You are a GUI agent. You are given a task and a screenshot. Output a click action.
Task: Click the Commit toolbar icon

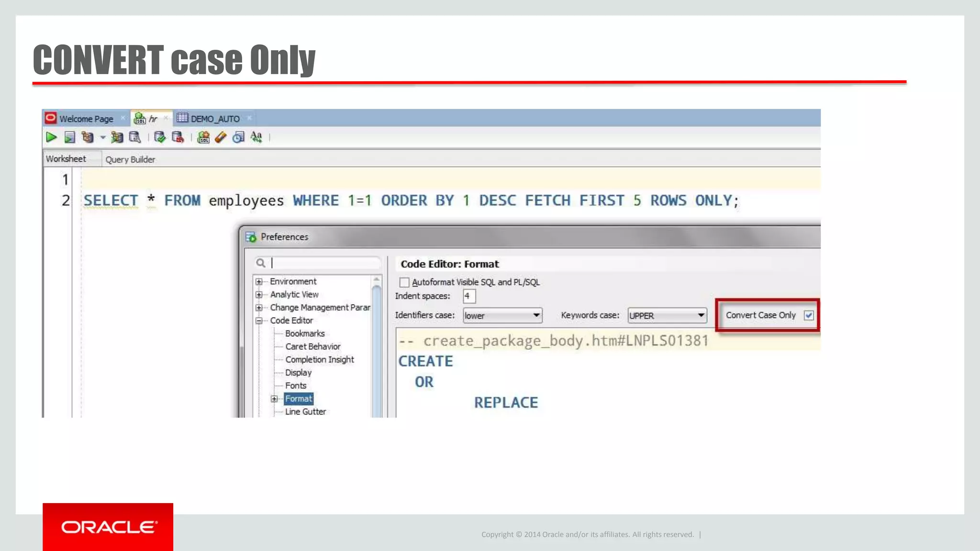(x=160, y=138)
